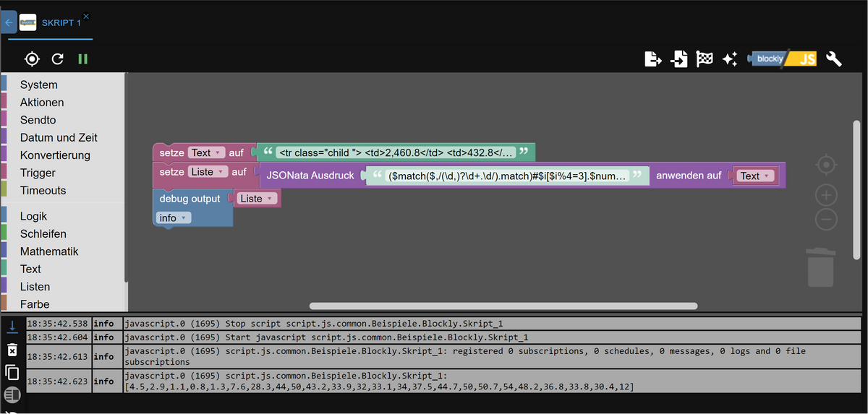Viewport: 868px width, 414px height.
Task: Select the Stop script log entry
Action: (x=444, y=323)
